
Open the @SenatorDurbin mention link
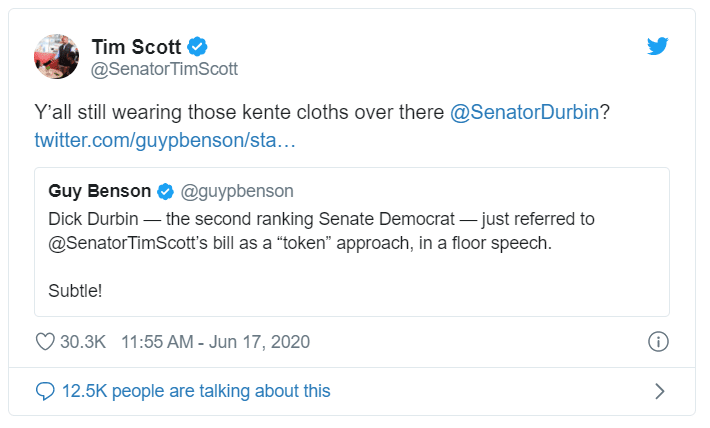point(524,112)
